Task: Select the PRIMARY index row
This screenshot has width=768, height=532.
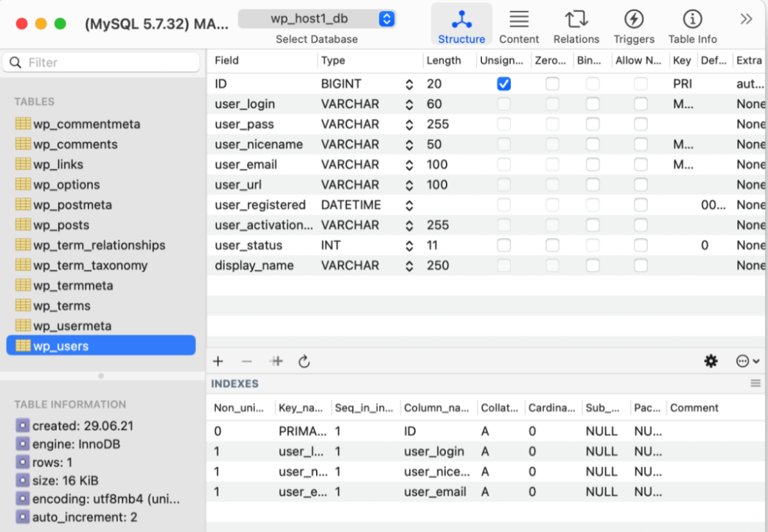Action: point(487,431)
